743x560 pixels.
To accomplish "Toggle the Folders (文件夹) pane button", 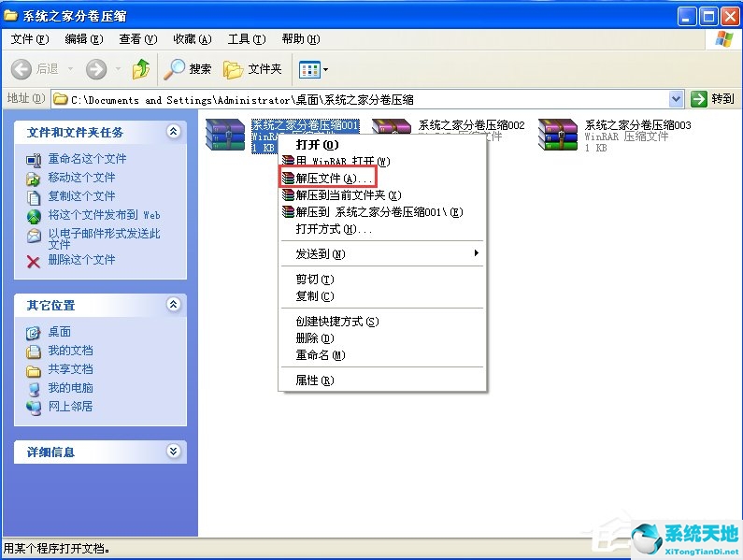I will [252, 69].
